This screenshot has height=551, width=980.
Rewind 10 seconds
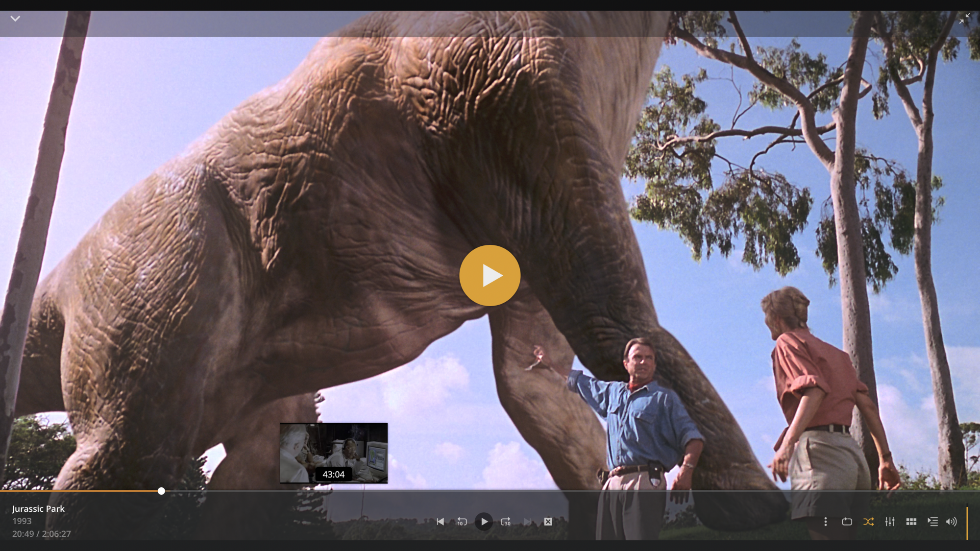[x=462, y=522]
